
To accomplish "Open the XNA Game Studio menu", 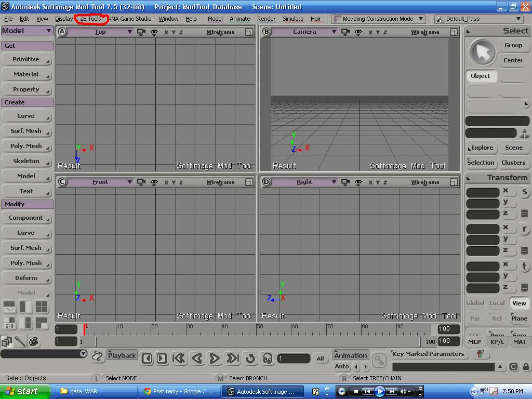I will pos(130,19).
